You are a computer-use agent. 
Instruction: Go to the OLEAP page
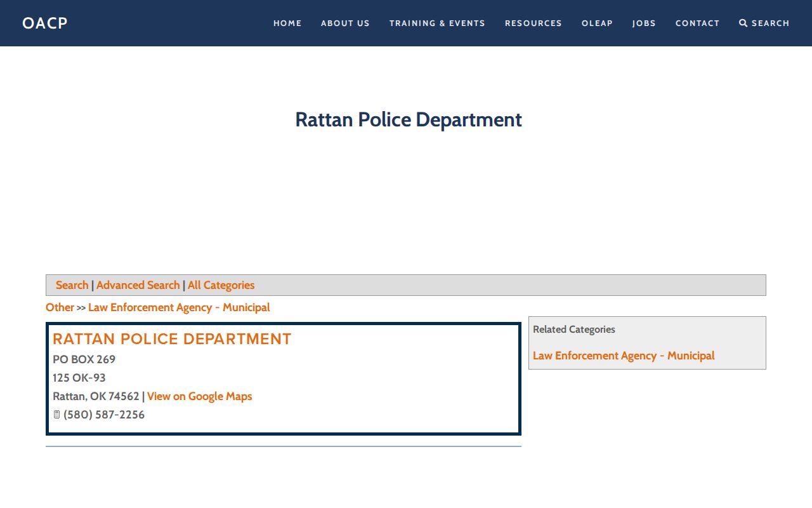pyautogui.click(x=597, y=23)
